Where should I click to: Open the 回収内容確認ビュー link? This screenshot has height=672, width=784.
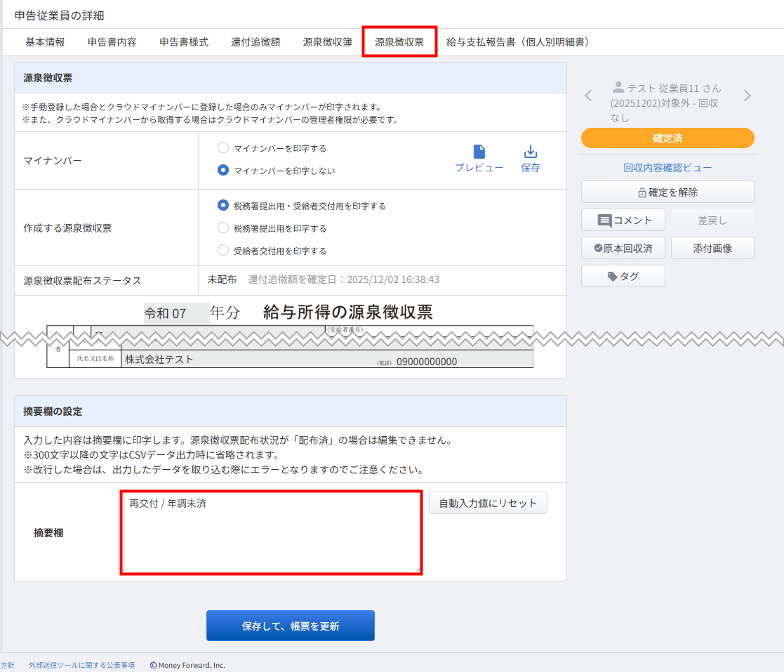point(667,168)
